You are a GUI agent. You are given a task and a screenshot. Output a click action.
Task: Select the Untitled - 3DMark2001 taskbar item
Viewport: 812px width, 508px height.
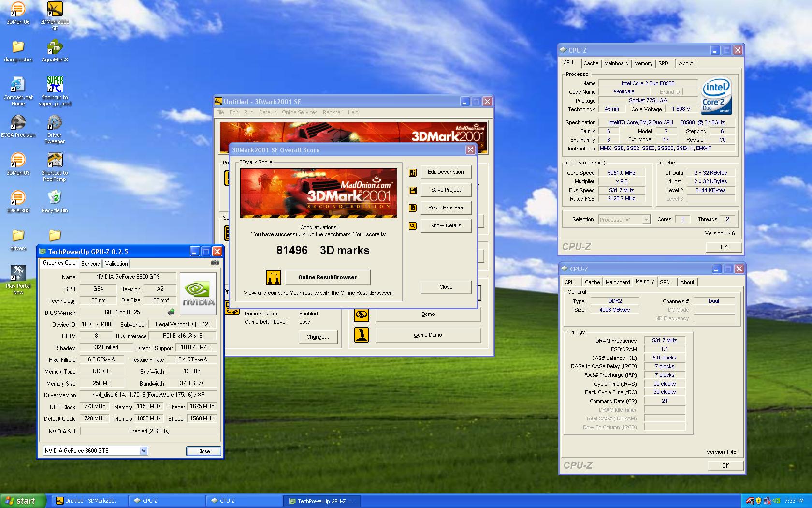pyautogui.click(x=90, y=501)
